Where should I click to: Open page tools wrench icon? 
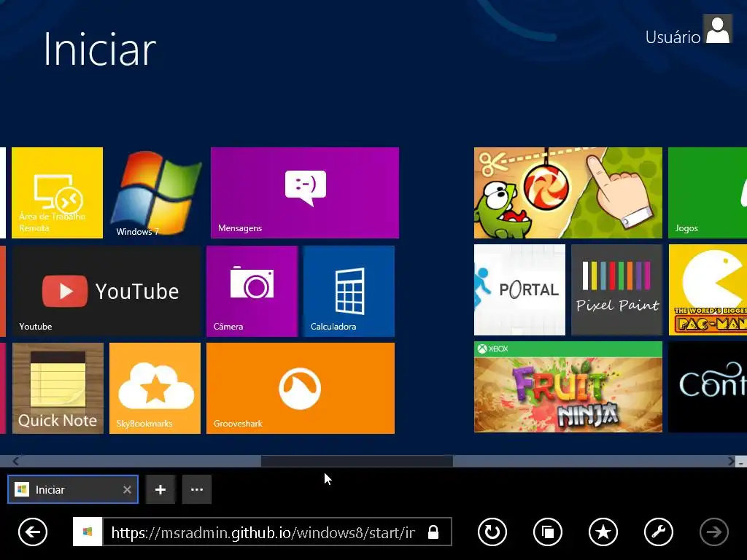point(659,532)
